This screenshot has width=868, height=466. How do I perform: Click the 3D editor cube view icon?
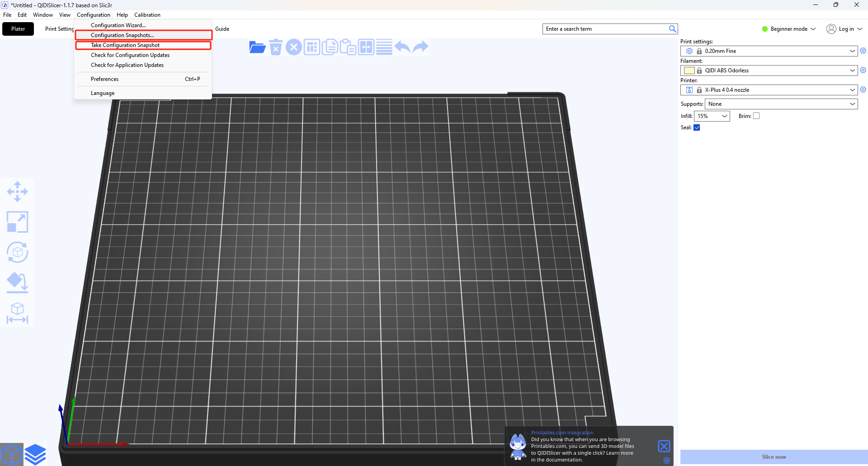(x=12, y=454)
